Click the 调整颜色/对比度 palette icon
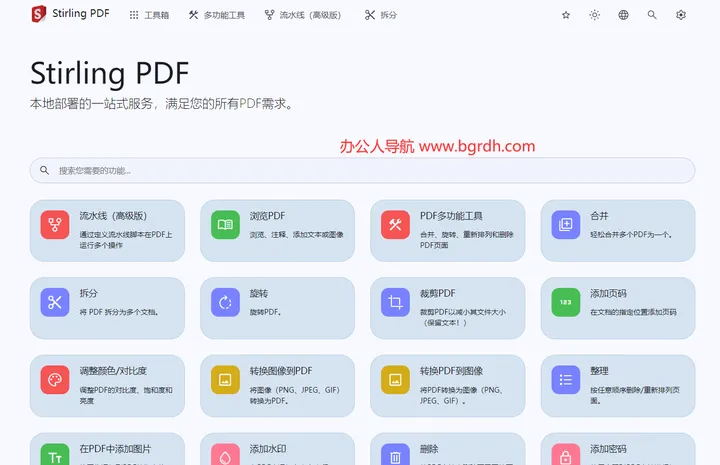Screen dimensions: 720x465 click(55, 380)
